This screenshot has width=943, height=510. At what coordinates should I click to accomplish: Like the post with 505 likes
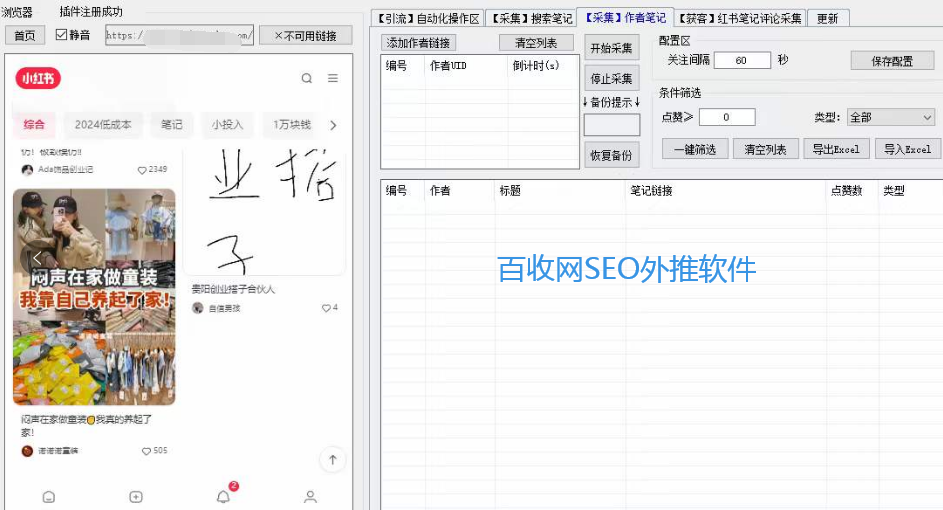pos(146,451)
